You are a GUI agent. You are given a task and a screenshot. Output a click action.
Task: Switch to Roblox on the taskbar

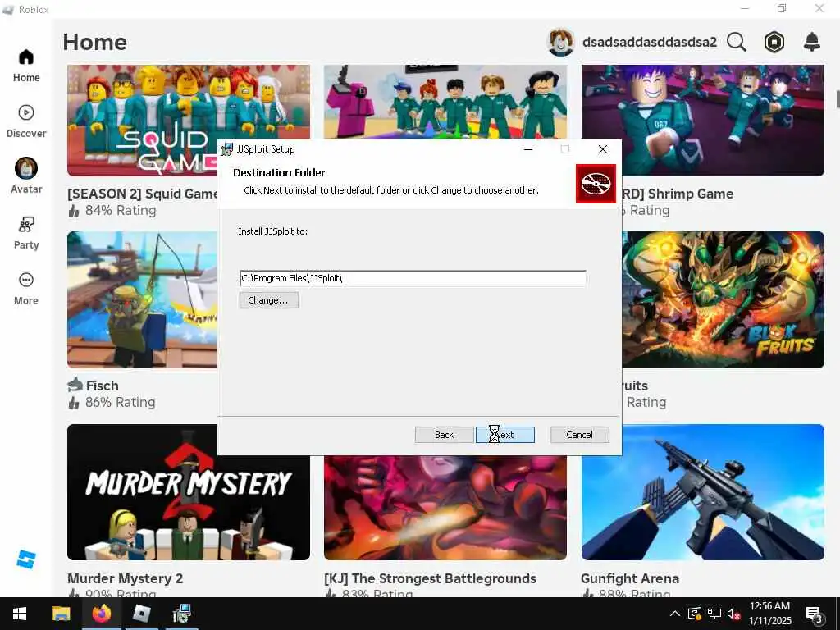pyautogui.click(x=141, y=614)
